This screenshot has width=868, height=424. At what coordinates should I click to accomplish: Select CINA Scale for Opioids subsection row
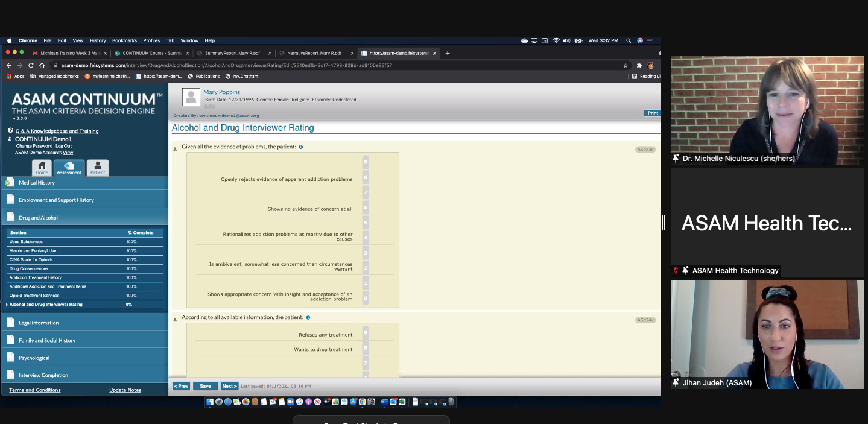[x=84, y=260]
